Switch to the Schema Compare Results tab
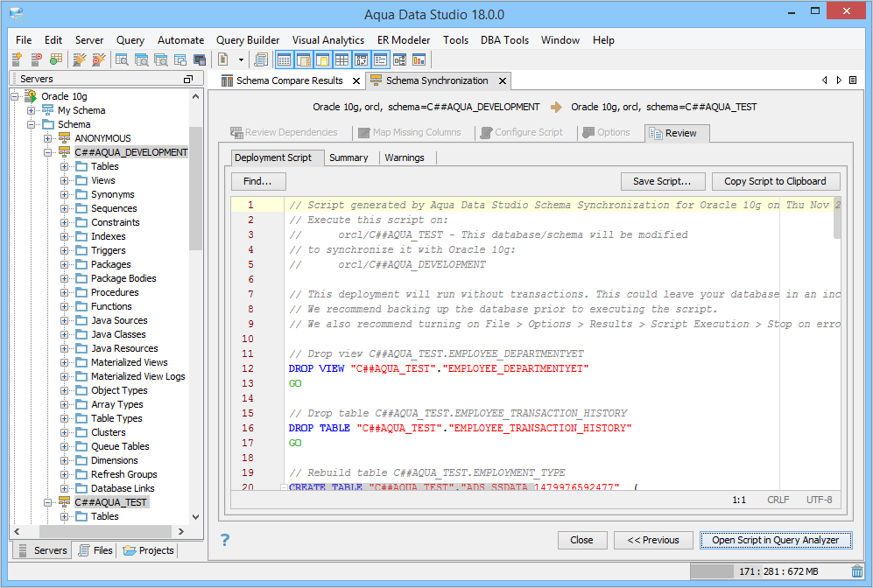The image size is (873, 588). (290, 80)
